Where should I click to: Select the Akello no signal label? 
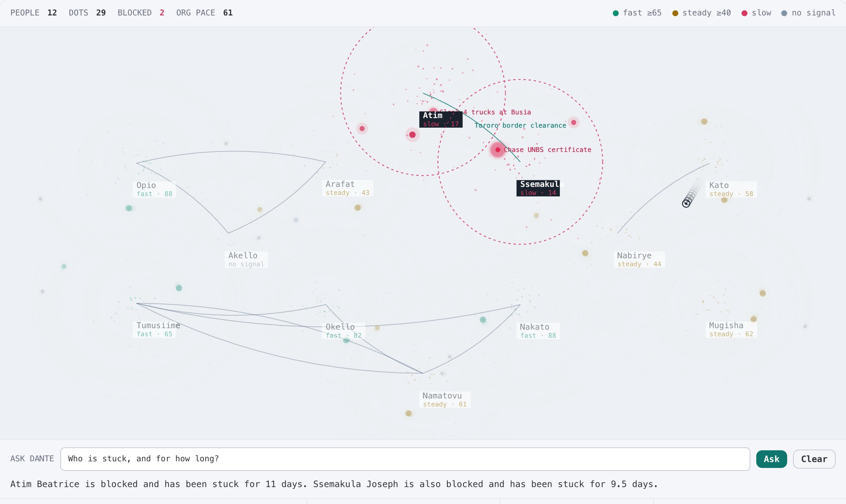tap(246, 259)
